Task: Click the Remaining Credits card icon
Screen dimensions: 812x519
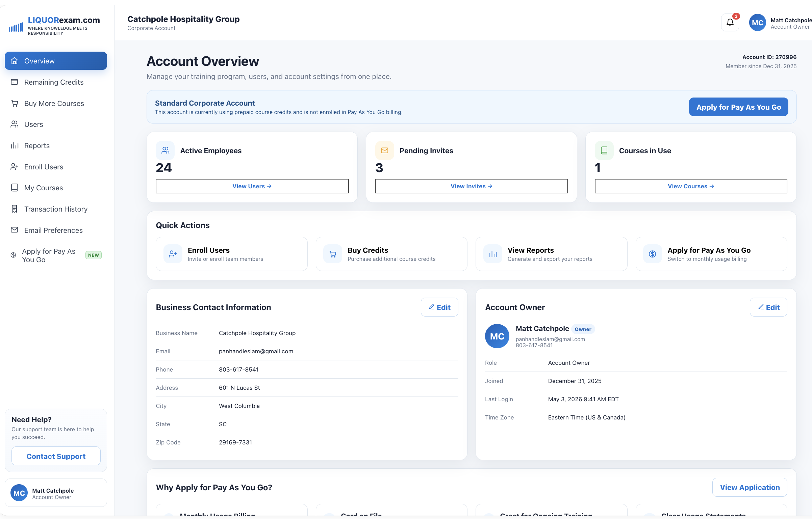Action: click(x=15, y=82)
